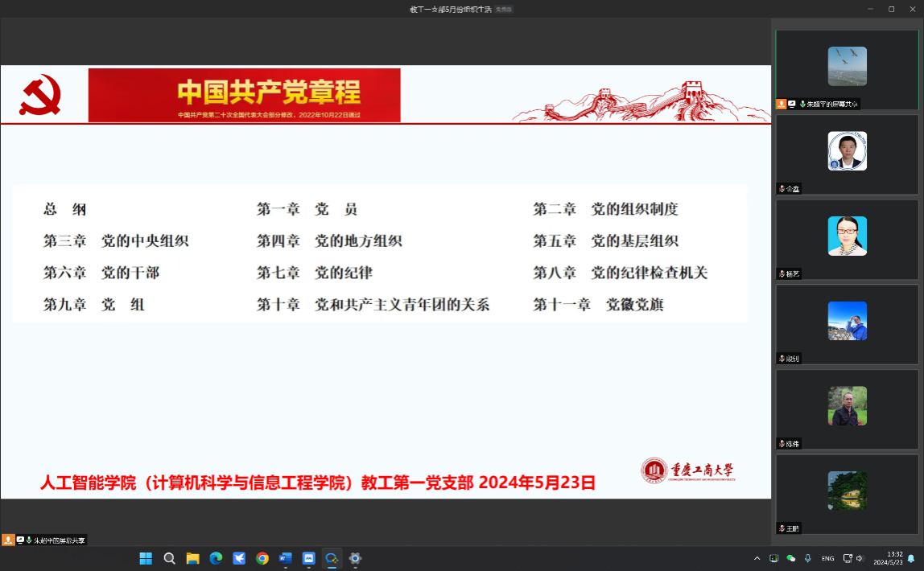Screen dimensions: 924x571
Task: Click the taskbar Search magnifier icon
Action: [169, 558]
